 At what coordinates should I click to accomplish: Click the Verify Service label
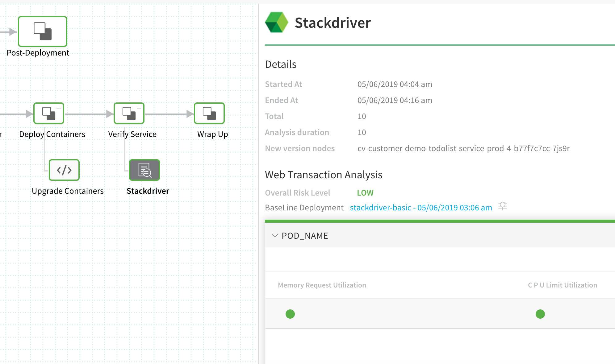pos(132,134)
